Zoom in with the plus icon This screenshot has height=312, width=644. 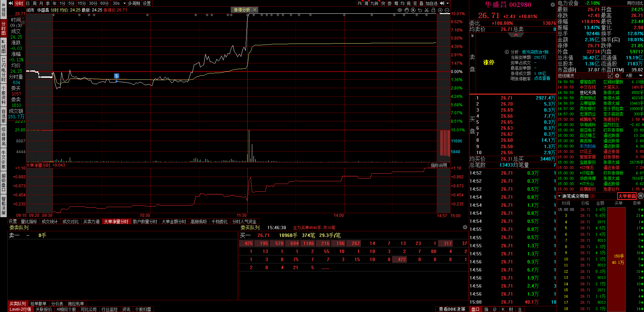(440, 10)
